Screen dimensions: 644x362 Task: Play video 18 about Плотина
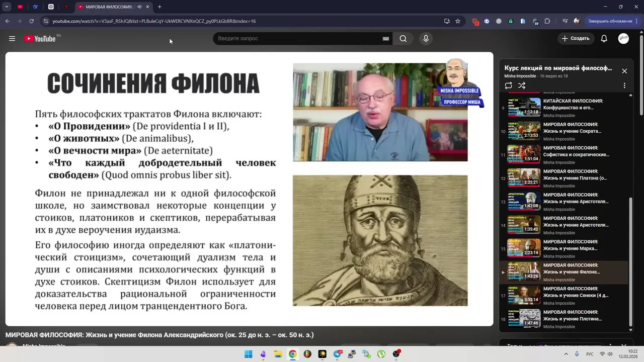point(563,319)
